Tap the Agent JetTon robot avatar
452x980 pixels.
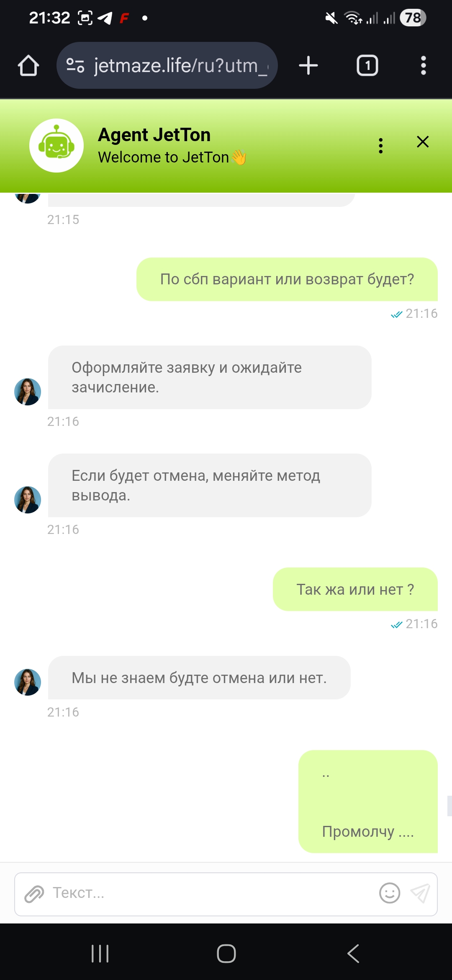pyautogui.click(x=56, y=145)
